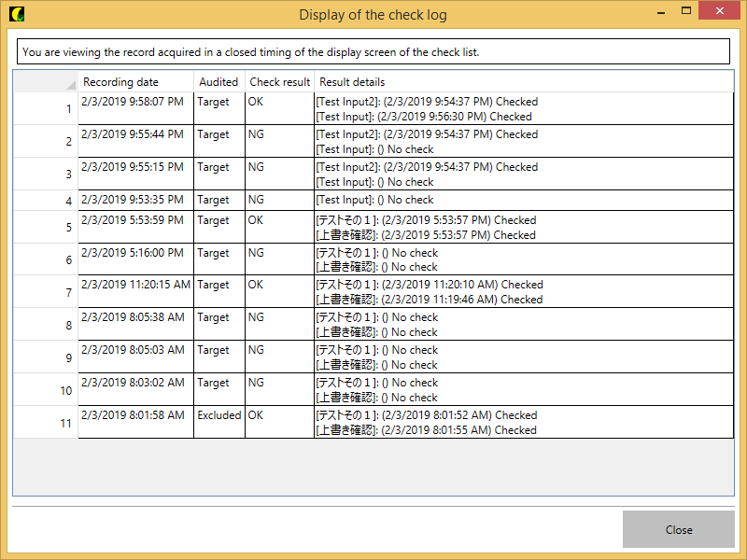Click the Check result column header
Image resolution: width=747 pixels, height=560 pixels.
click(279, 82)
